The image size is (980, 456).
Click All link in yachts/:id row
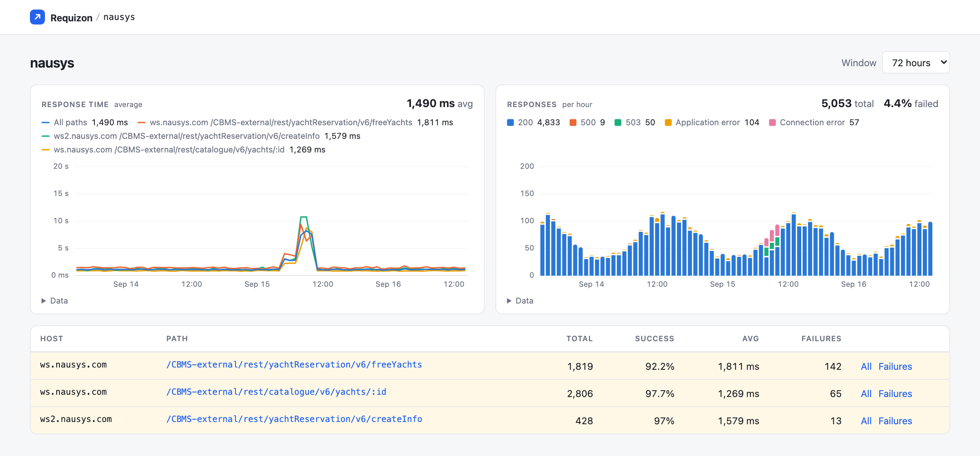[x=866, y=394]
